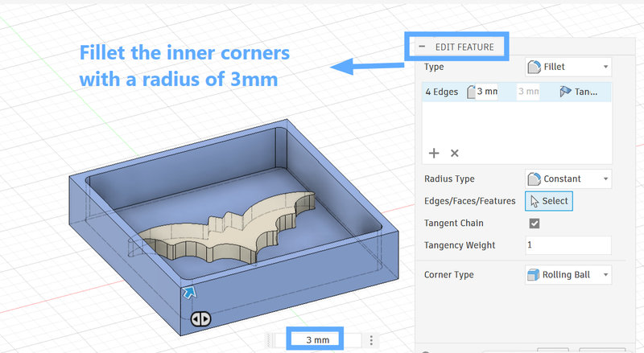Click the Radius Type label
Image resolution: width=644 pixels, height=353 pixels.
click(449, 179)
